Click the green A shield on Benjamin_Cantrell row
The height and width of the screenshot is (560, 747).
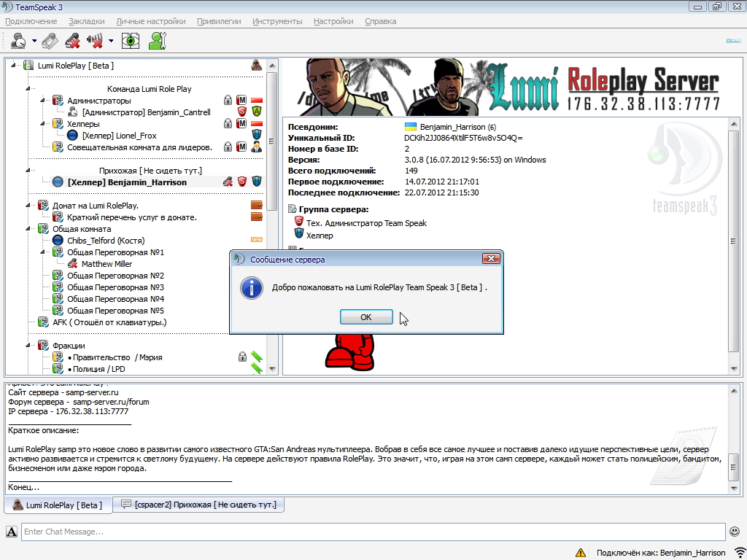[257, 112]
